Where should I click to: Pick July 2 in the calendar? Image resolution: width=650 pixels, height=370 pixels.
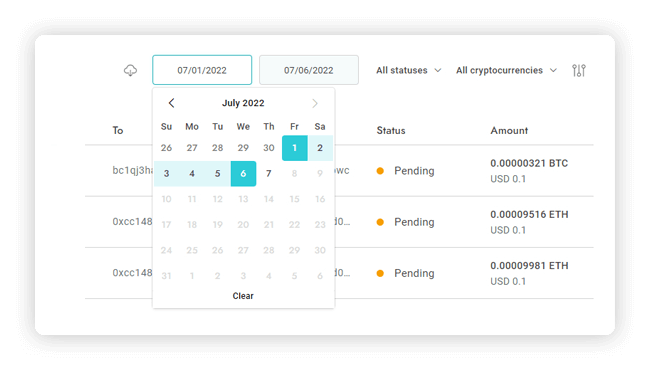point(320,148)
